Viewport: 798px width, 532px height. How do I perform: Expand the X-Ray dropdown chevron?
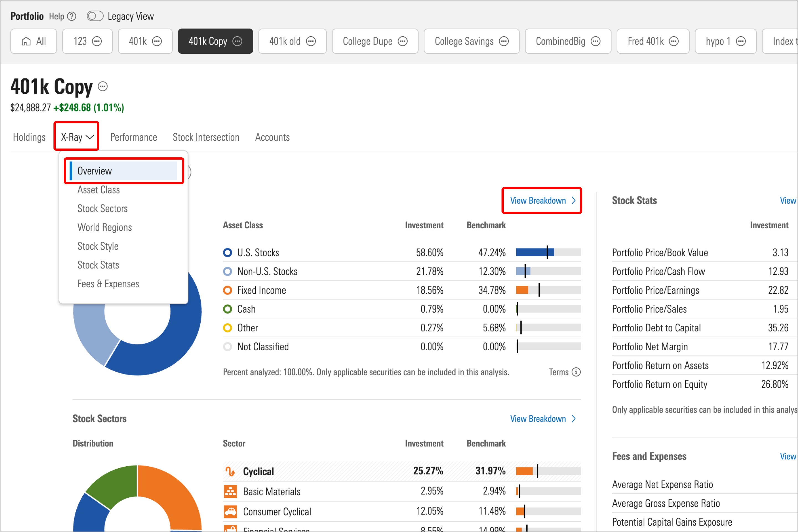(89, 137)
